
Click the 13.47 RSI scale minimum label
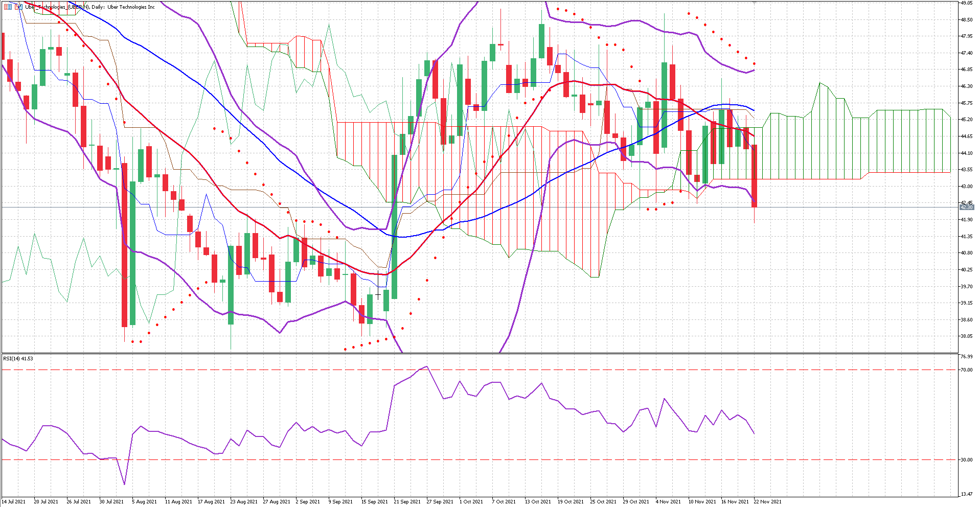pyautogui.click(x=966, y=494)
